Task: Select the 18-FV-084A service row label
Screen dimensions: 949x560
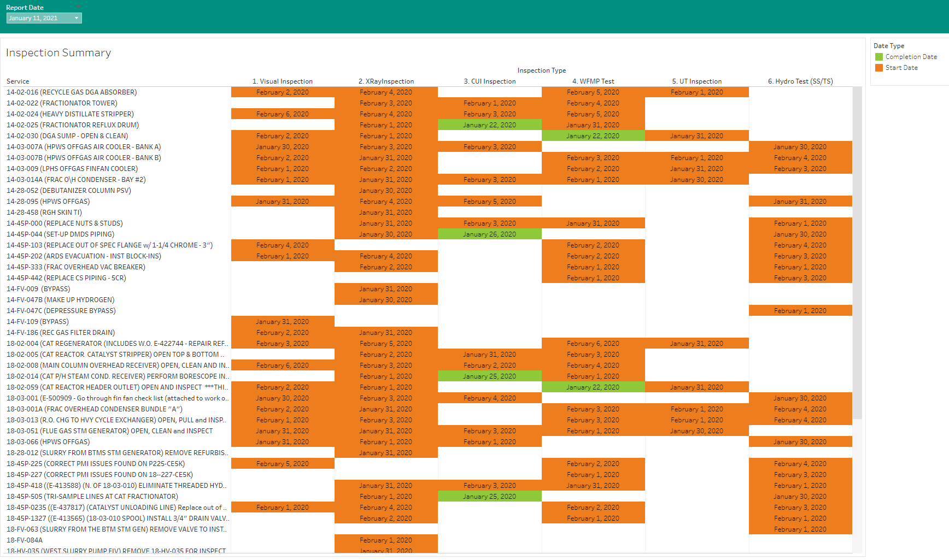Action: click(25, 540)
